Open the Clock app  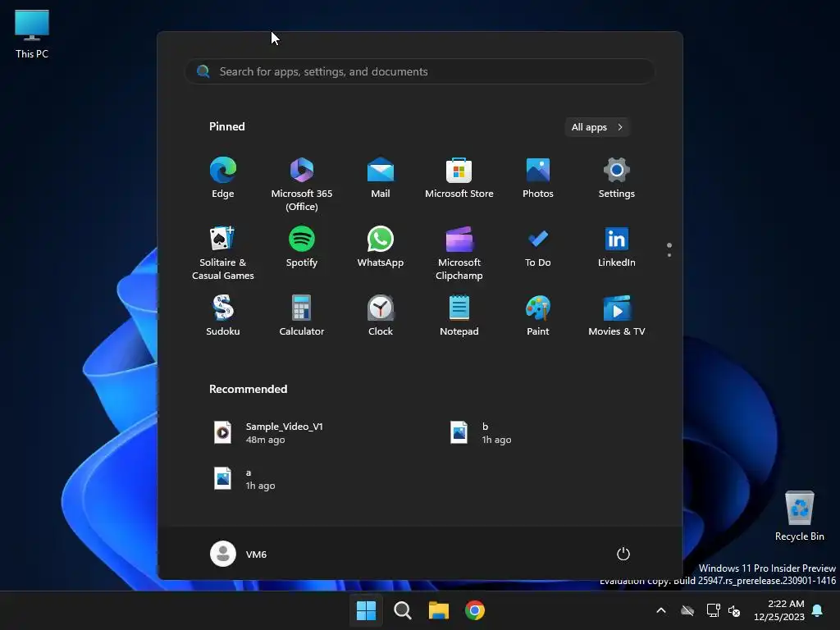(x=381, y=316)
